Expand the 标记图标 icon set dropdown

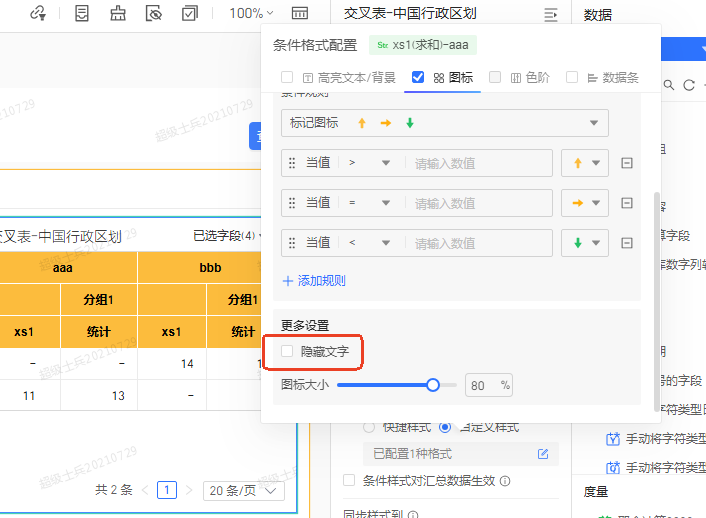[x=445, y=123]
